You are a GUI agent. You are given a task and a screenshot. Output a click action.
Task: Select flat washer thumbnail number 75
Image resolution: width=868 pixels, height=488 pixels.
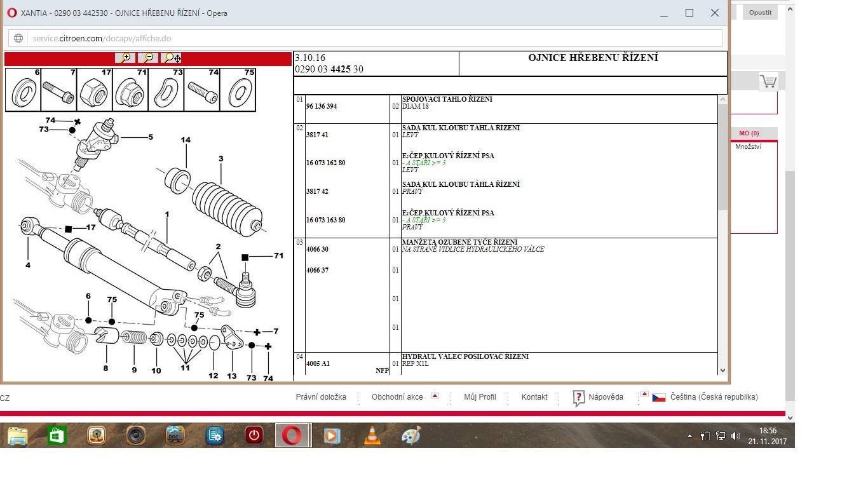click(238, 90)
